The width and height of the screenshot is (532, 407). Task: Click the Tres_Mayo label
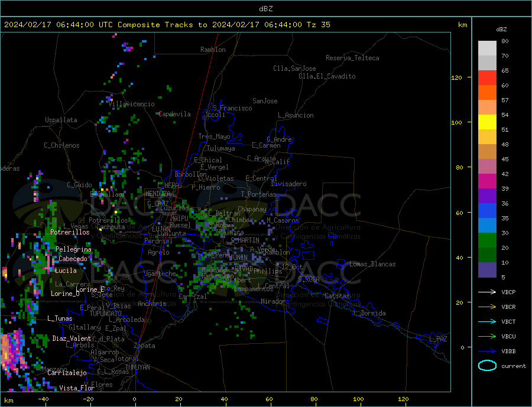pos(214,136)
